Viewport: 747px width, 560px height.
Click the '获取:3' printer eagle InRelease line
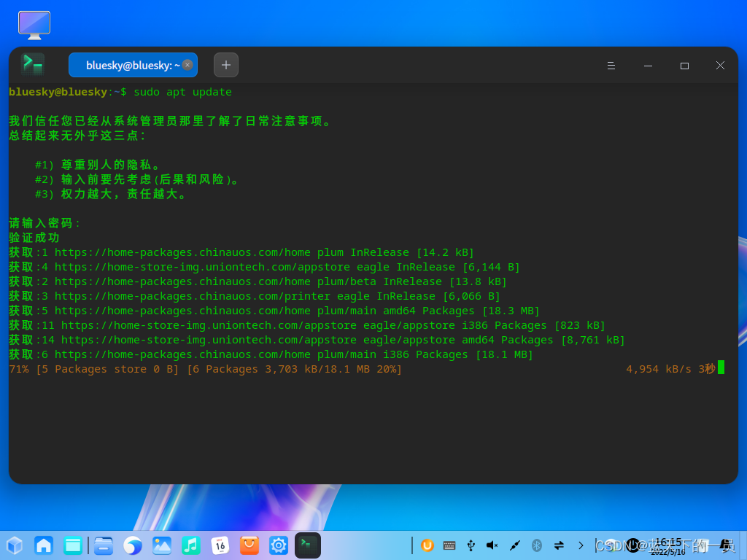point(255,296)
